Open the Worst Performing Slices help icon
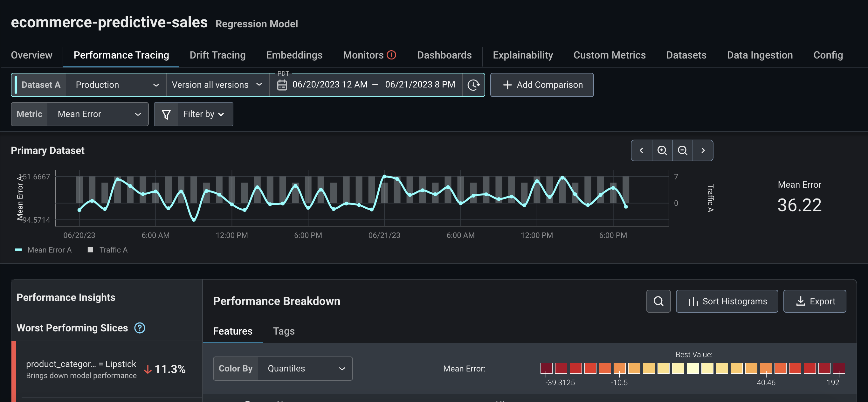 (x=140, y=328)
